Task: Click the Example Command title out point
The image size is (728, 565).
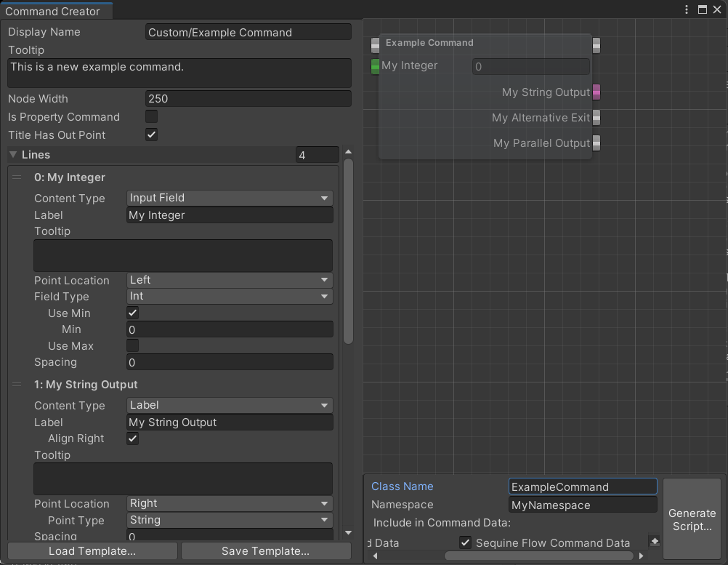Action: point(596,45)
